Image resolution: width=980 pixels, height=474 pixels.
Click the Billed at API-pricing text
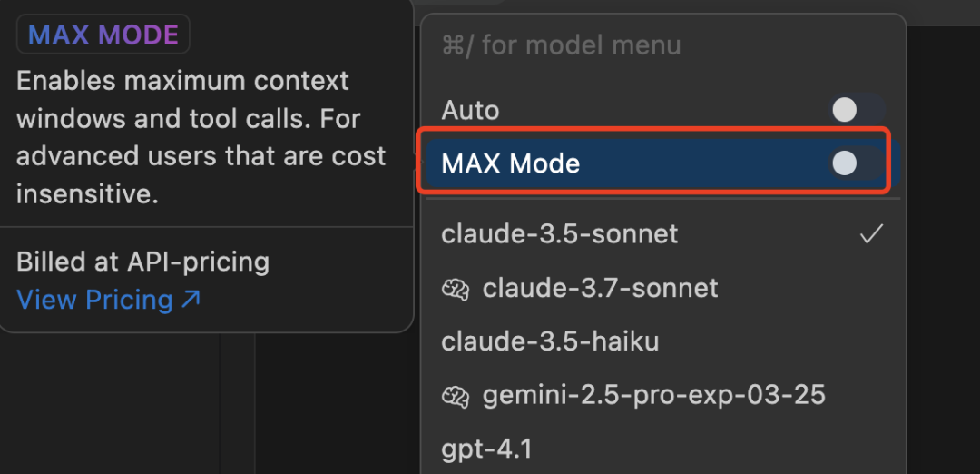[142, 262]
